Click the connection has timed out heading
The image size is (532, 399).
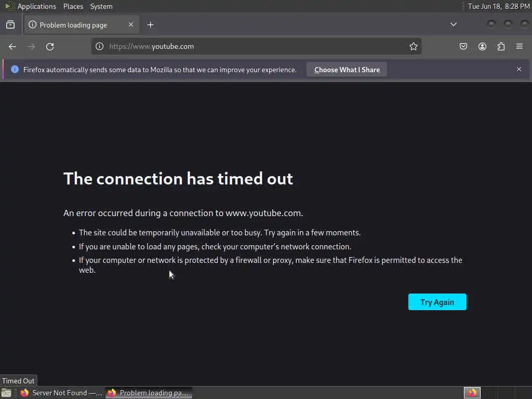pyautogui.click(x=178, y=179)
